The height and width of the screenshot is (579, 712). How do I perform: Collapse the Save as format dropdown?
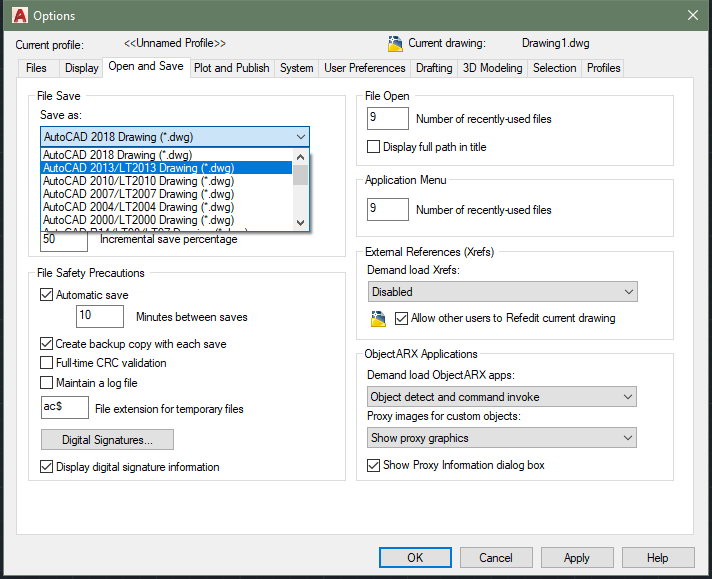pos(175,137)
